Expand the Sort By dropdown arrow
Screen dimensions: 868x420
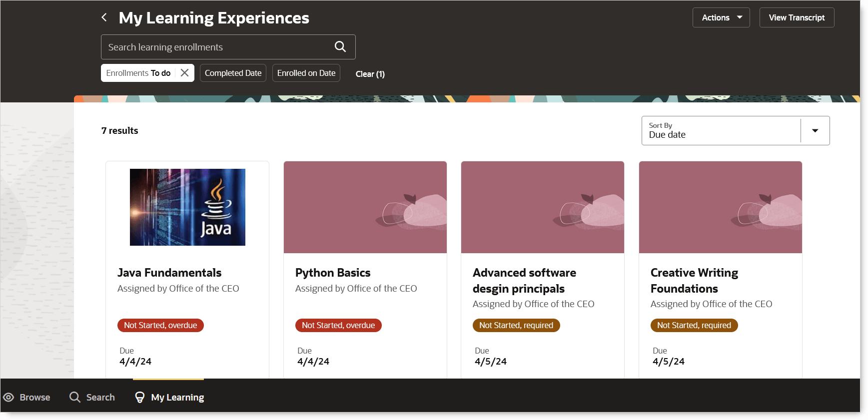point(815,131)
